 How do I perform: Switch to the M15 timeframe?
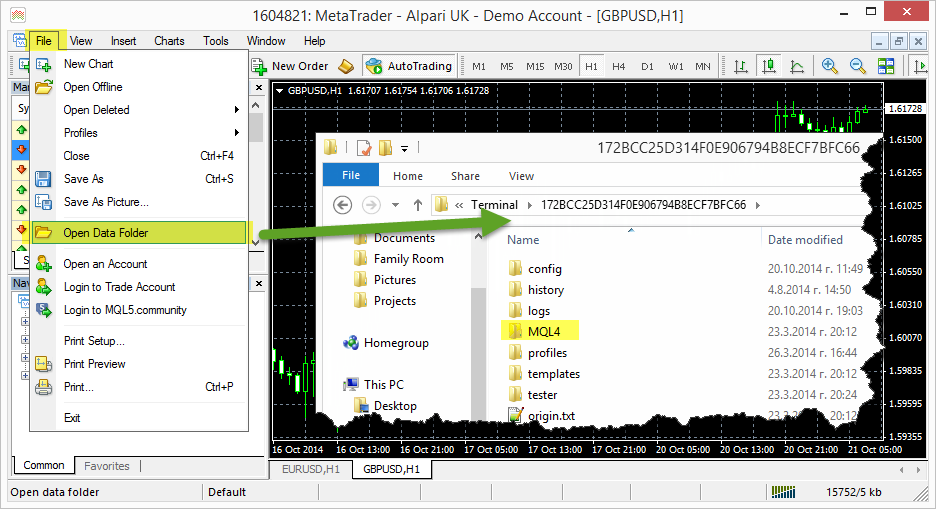click(535, 66)
